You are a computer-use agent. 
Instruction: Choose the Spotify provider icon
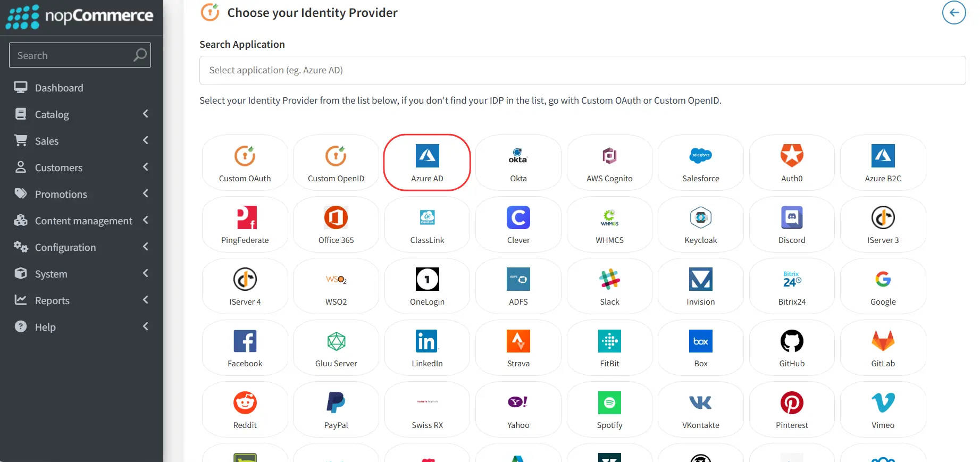click(x=609, y=402)
